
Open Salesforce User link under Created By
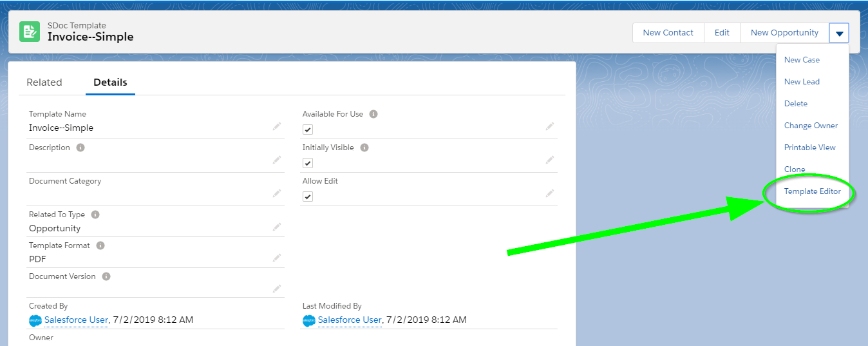[76, 320]
